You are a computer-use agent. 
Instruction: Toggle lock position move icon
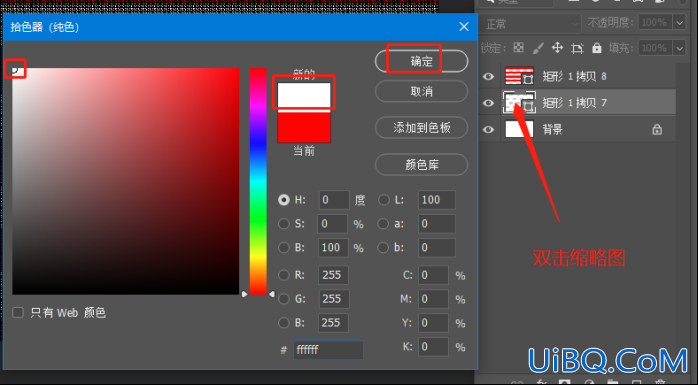(557, 48)
